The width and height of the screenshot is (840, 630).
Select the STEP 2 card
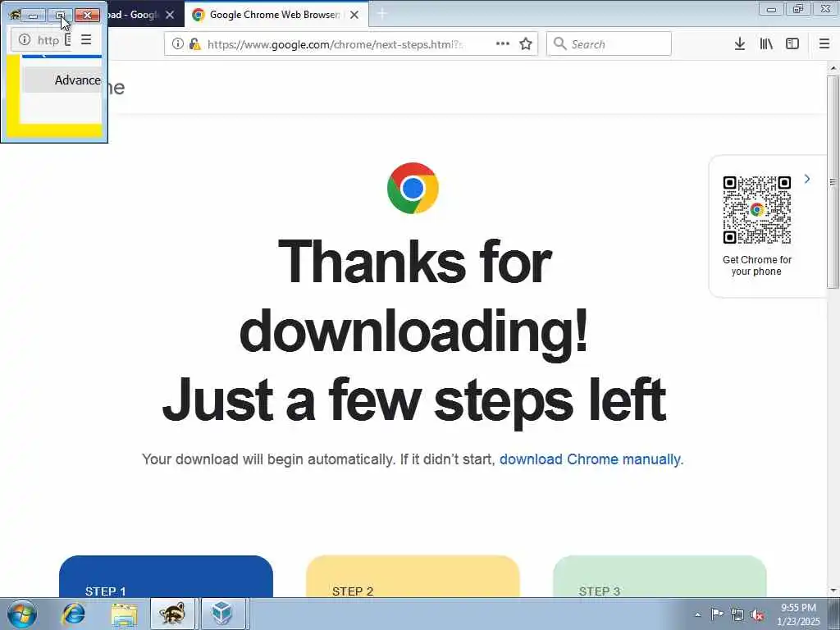point(413,577)
